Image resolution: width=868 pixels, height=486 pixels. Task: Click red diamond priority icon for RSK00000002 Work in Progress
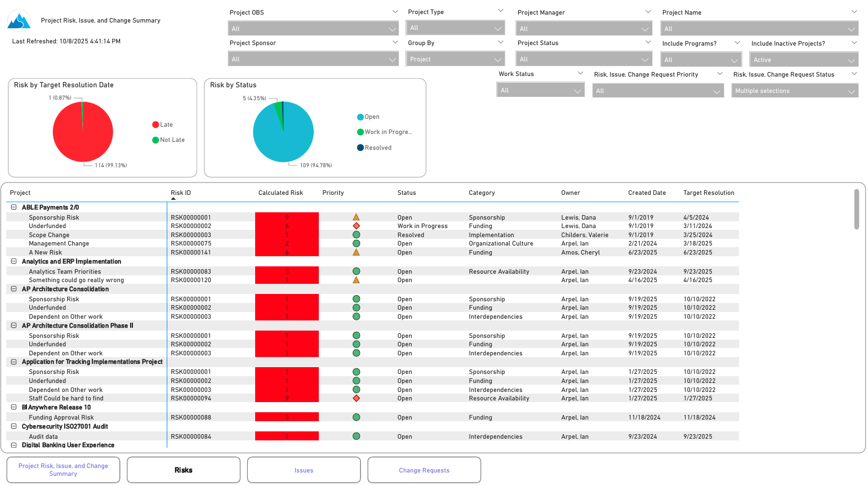(x=356, y=226)
